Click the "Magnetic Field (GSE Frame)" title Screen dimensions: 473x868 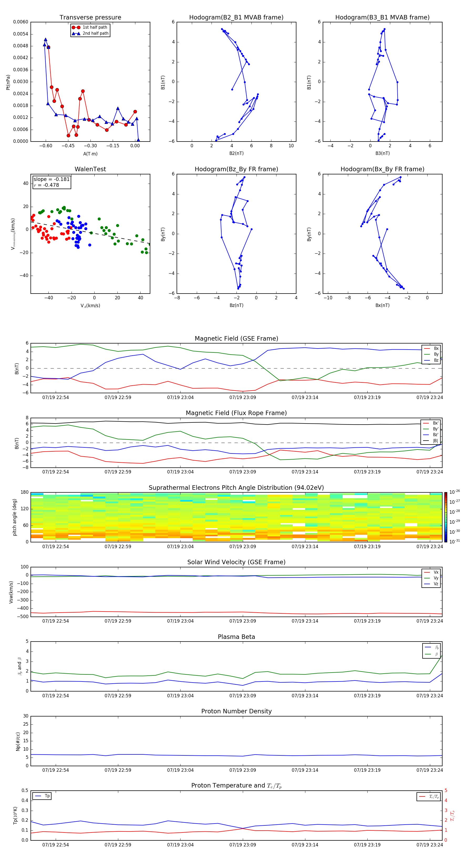point(236,339)
